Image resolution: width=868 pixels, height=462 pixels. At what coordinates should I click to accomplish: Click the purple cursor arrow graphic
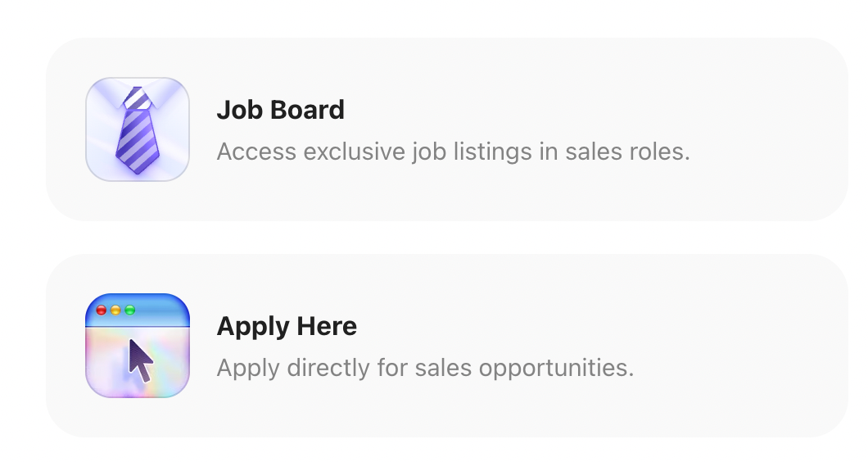(140, 360)
